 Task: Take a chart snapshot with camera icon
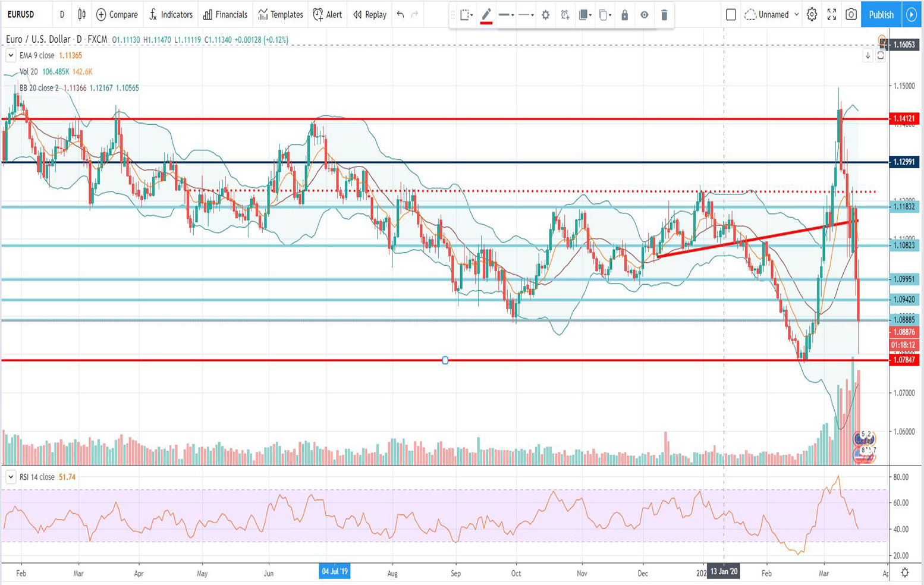click(851, 14)
